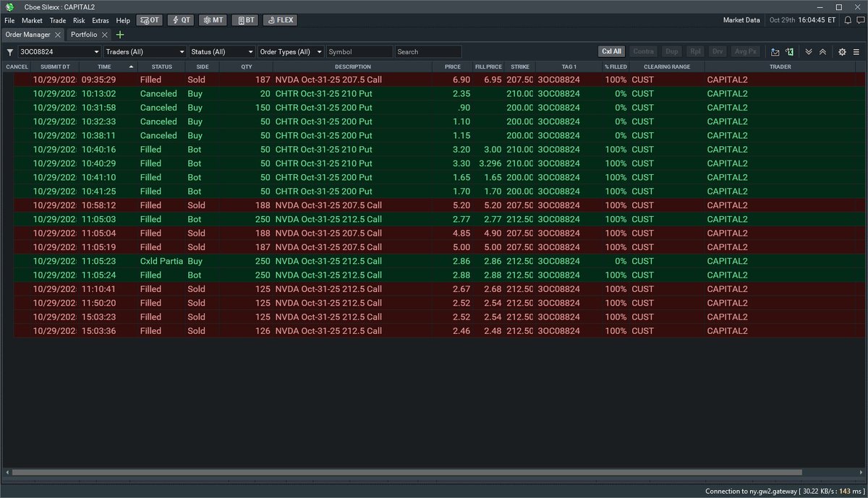The height and width of the screenshot is (498, 868).
Task: Sort by the % FILLED column header
Action: [616, 66]
